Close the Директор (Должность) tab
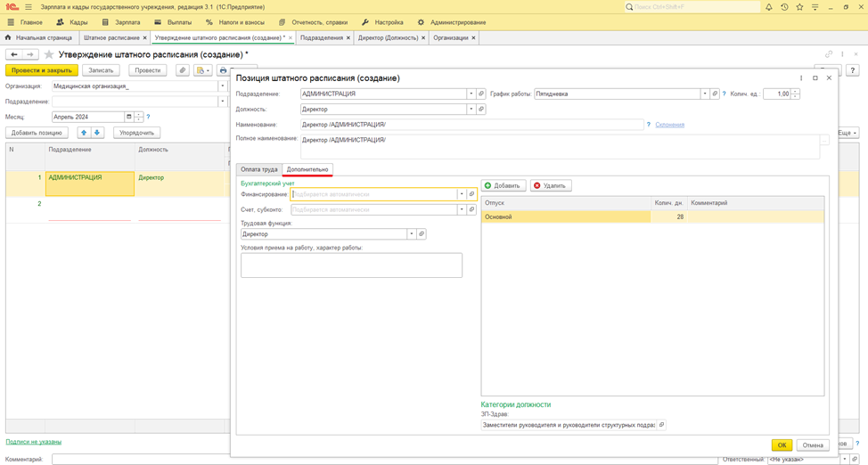This screenshot has height=465, width=868. [423, 37]
